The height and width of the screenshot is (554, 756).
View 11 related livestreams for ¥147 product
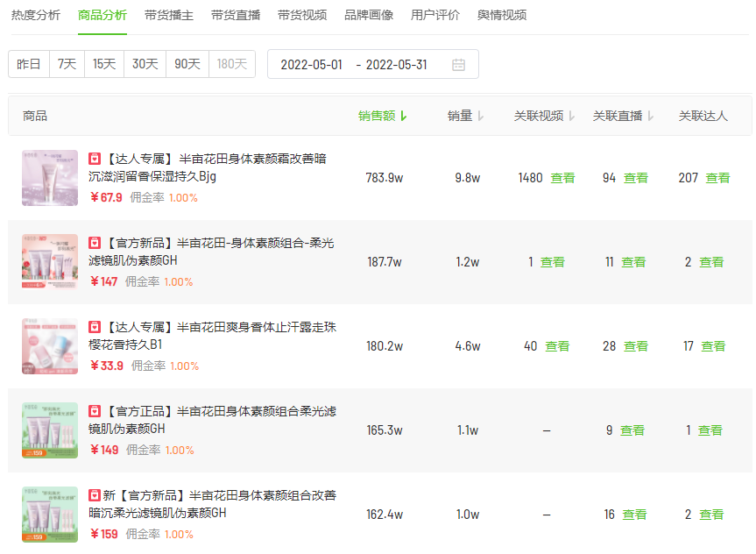point(633,262)
